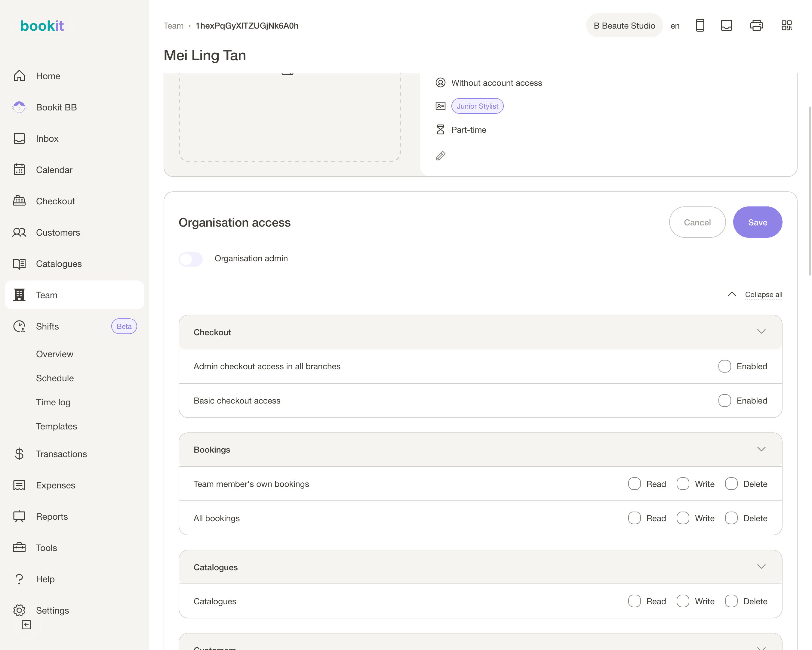
Task: Open the en language selector
Action: pyautogui.click(x=675, y=26)
